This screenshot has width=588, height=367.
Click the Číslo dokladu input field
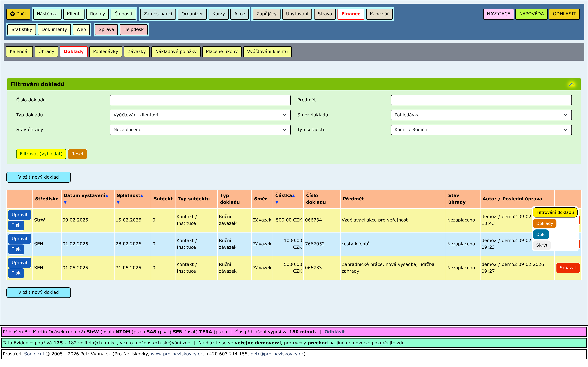[200, 100]
